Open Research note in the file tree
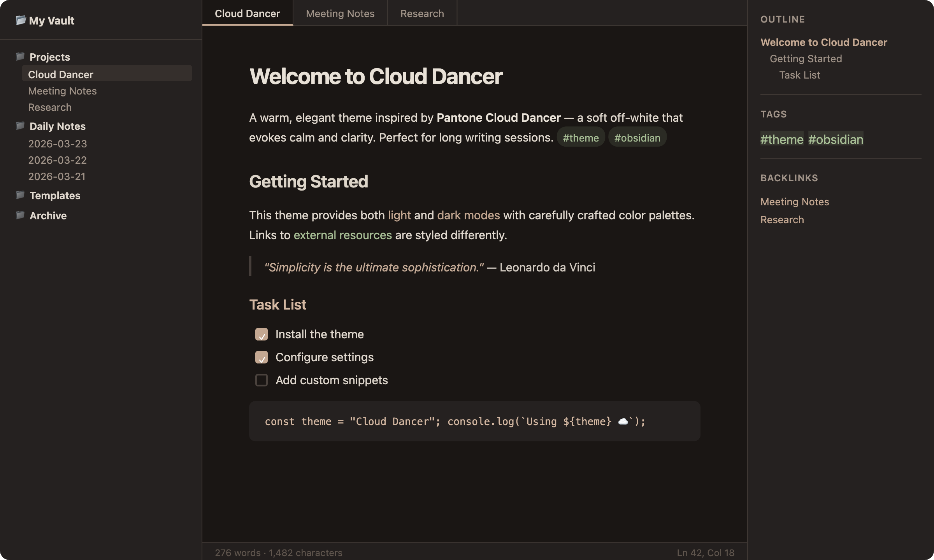Screen dimensions: 934x560 pyautogui.click(x=50, y=107)
